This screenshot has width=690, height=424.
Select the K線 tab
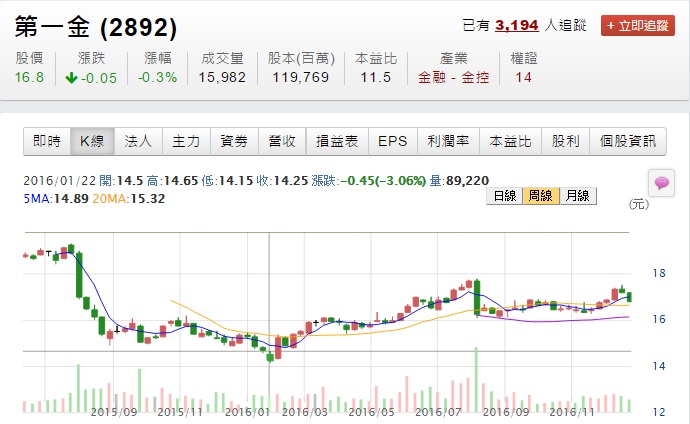coord(92,142)
